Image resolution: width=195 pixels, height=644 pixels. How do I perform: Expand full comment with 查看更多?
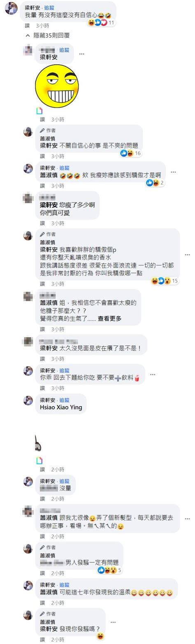(x=110, y=318)
